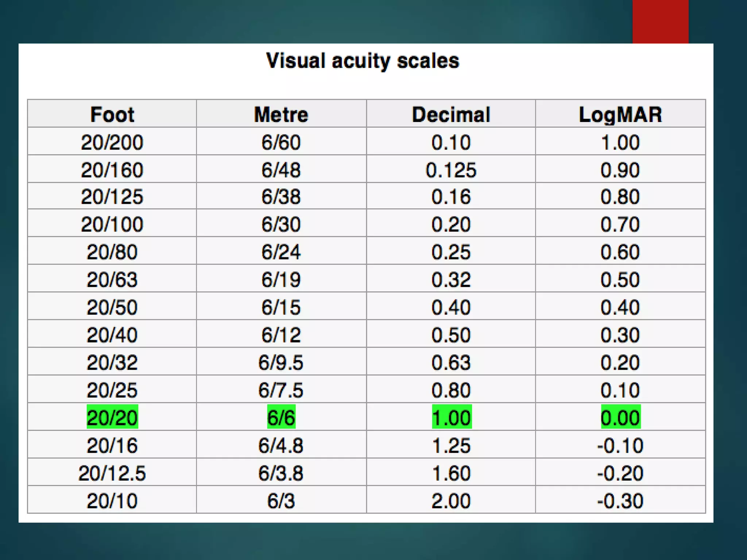Select the -0.30 LogMAR cell
This screenshot has height=560, width=747.
(x=620, y=501)
